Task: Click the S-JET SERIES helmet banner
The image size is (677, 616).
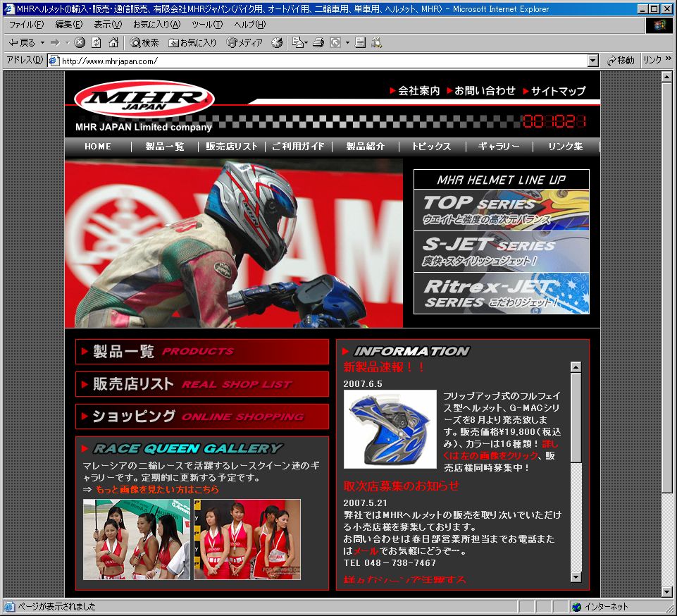Action: [x=501, y=251]
